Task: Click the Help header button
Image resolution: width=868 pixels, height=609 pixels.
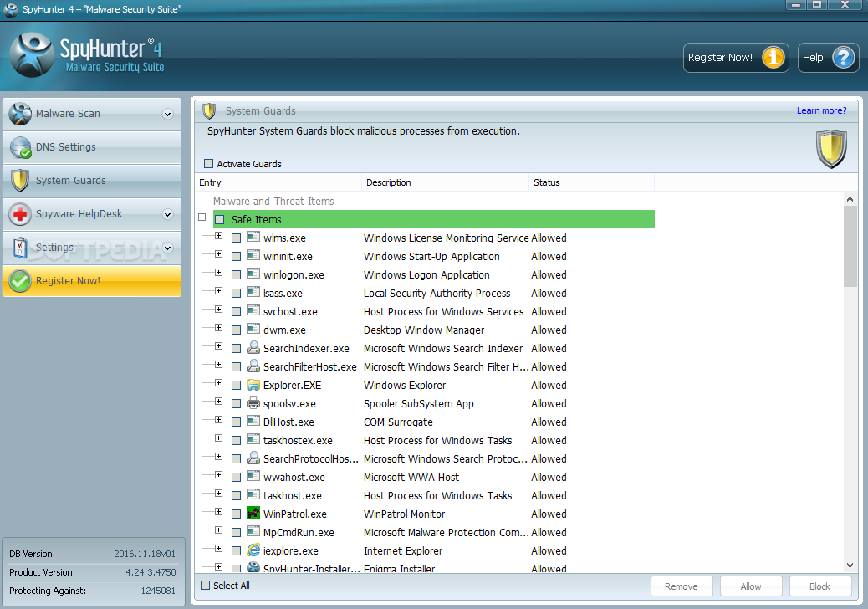Action: pos(828,58)
